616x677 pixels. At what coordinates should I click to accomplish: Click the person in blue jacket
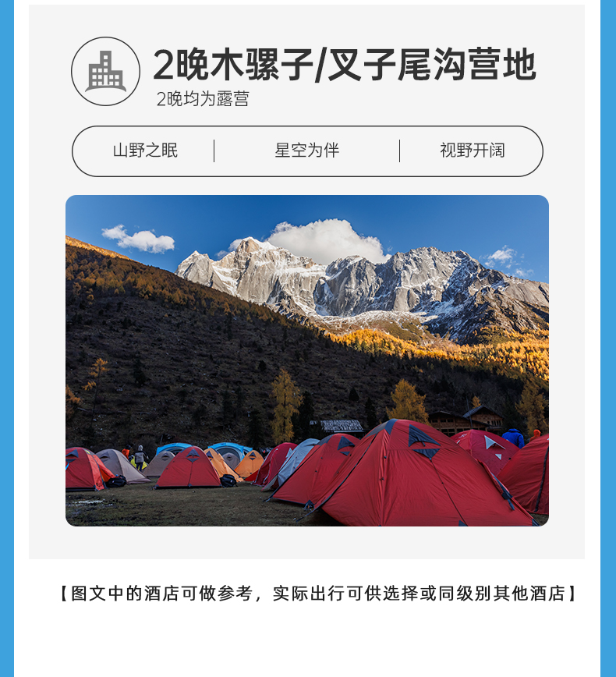tap(513, 438)
